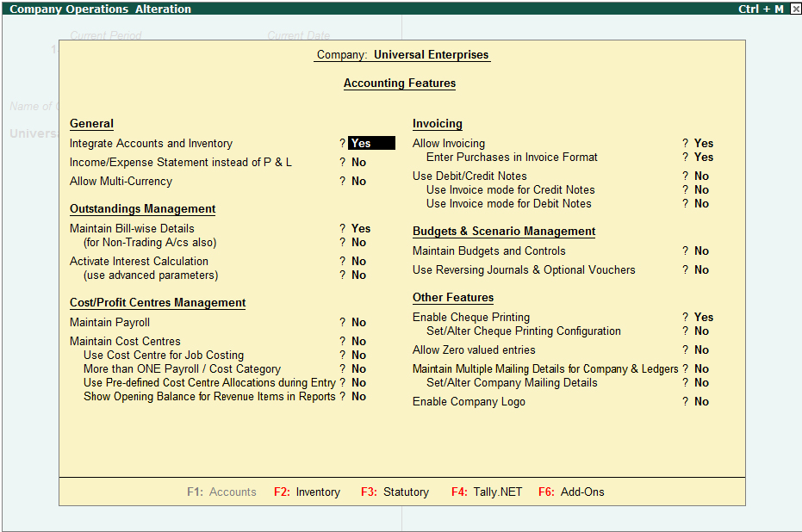Turn on Maintain Cost Centres
The image size is (802, 532).
point(360,341)
